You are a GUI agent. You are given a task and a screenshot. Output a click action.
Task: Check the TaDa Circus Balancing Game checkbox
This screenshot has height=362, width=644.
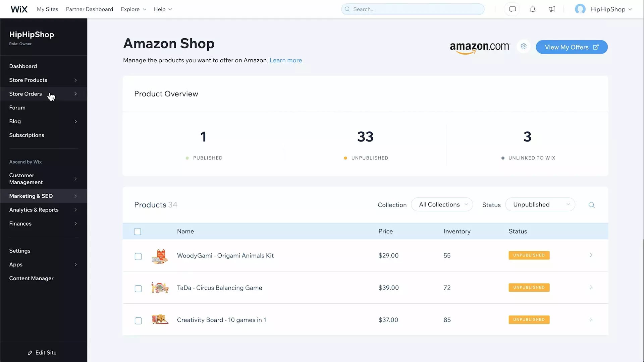coord(138,289)
